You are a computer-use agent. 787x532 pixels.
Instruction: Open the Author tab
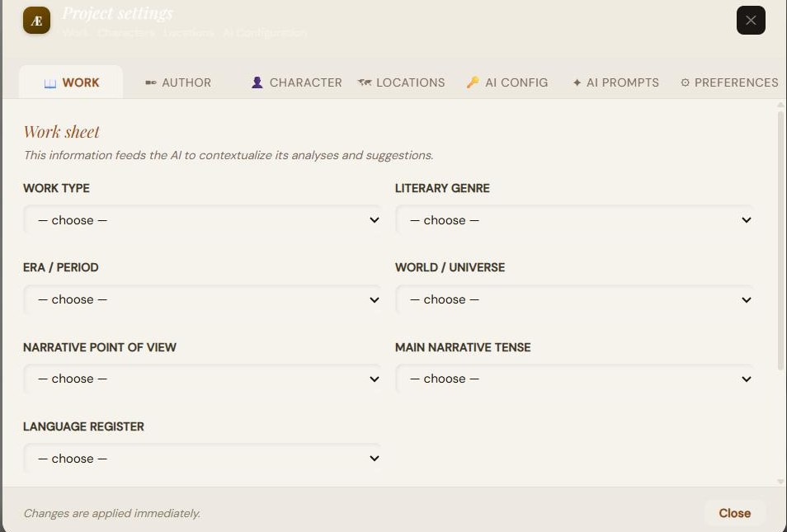click(178, 82)
